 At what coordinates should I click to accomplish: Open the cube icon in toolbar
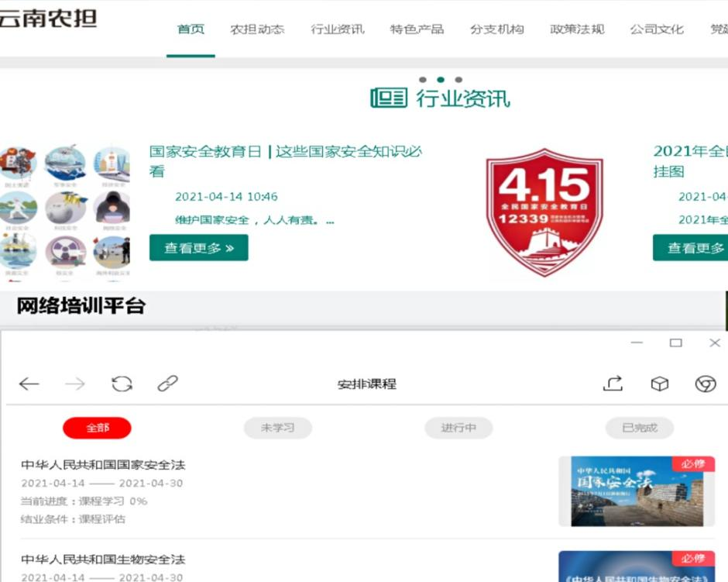(659, 384)
